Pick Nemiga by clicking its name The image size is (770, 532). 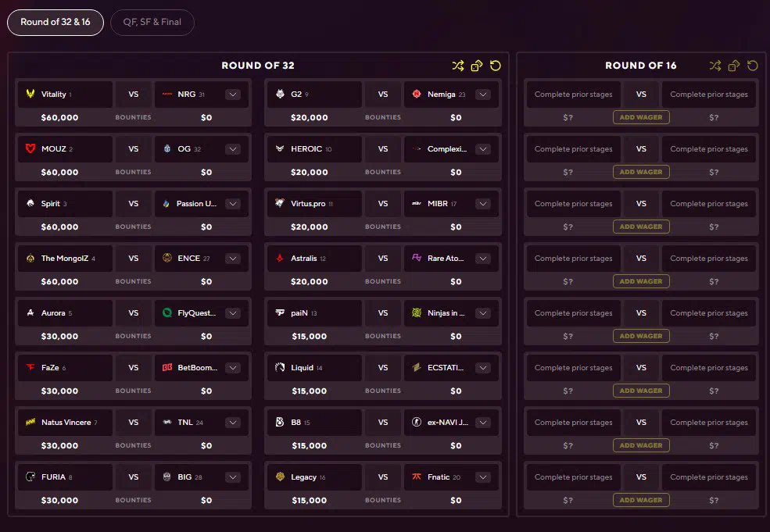(442, 95)
